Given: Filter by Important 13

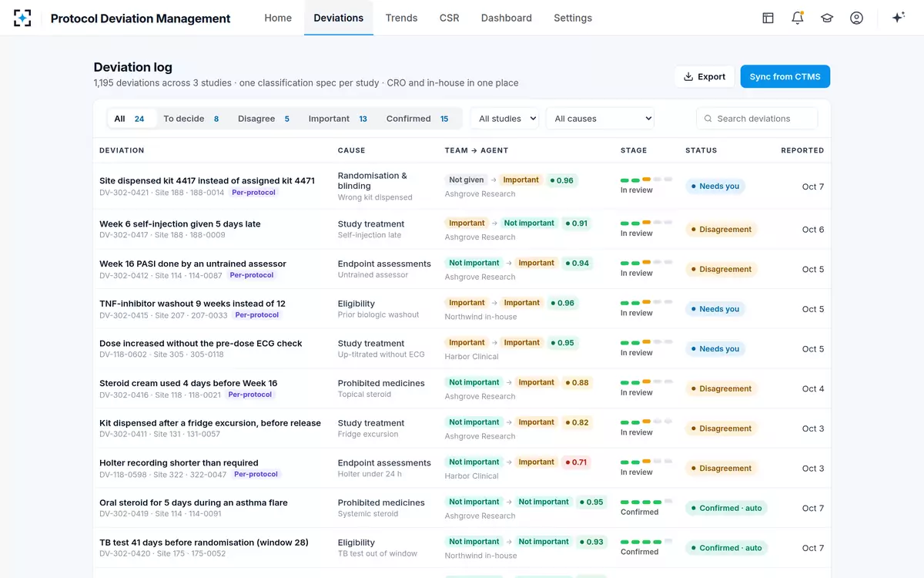Looking at the screenshot, I should click(338, 119).
